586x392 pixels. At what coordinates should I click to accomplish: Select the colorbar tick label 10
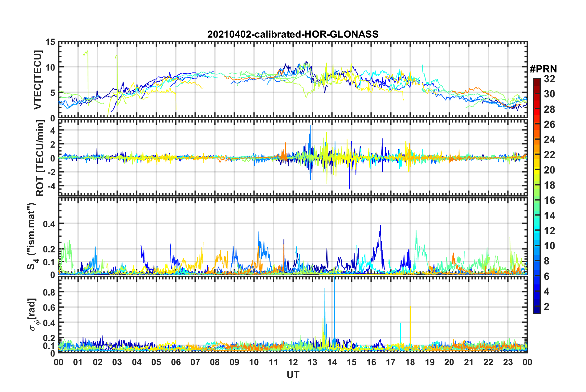549,246
